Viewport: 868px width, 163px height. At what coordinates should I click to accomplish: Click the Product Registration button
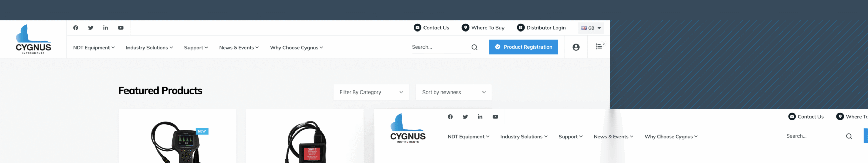pos(523,47)
